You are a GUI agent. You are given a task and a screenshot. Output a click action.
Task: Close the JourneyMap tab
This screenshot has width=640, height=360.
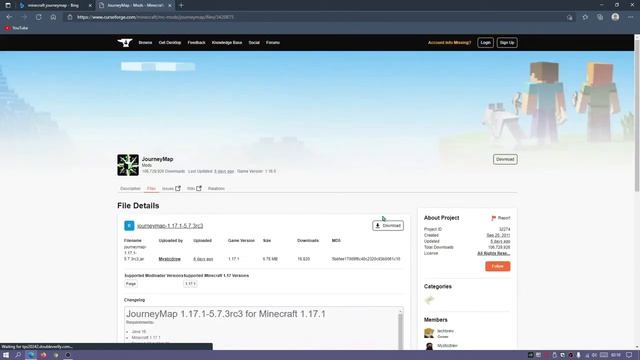170,5
